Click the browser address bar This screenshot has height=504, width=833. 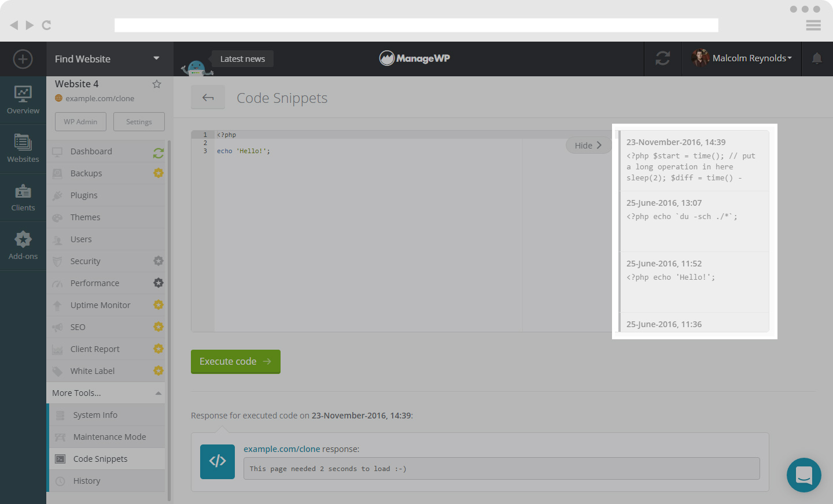pyautogui.click(x=417, y=25)
